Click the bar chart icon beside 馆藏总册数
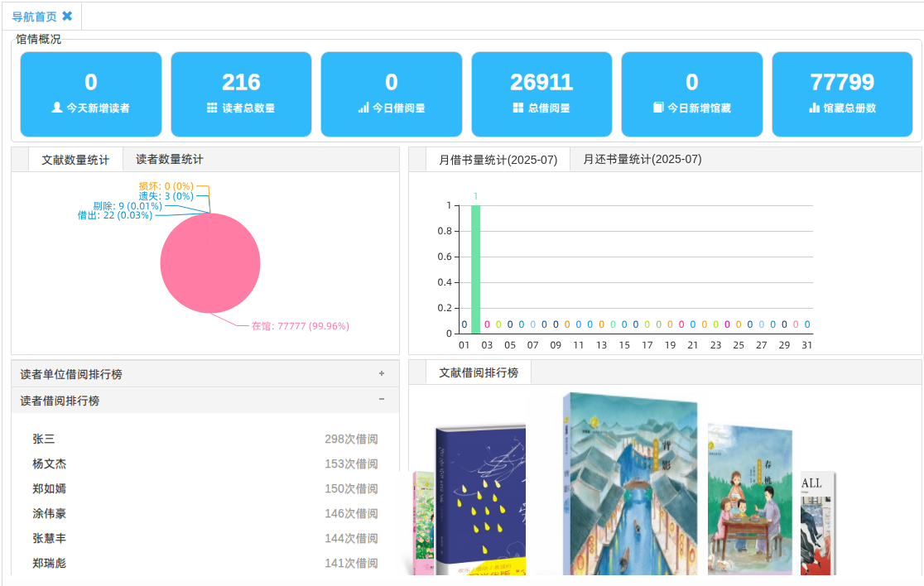The width and height of the screenshot is (924, 586). (814, 108)
